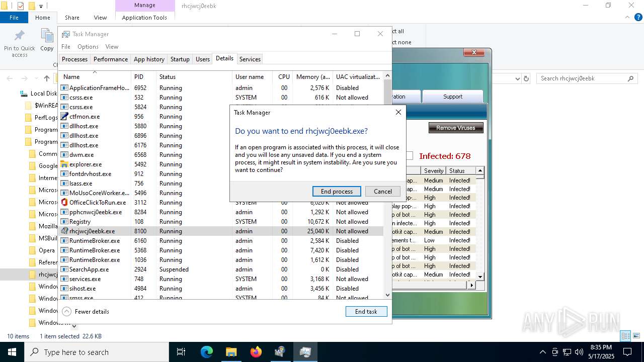The height and width of the screenshot is (362, 644).
Task: Collapse Task Manager with Fewer details
Action: 86,312
